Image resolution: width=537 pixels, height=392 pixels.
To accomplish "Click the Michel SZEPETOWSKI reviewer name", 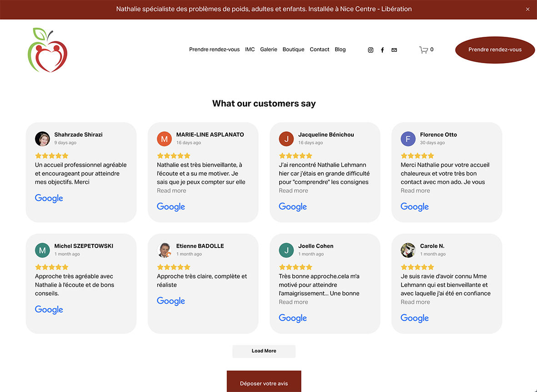I will (x=84, y=246).
